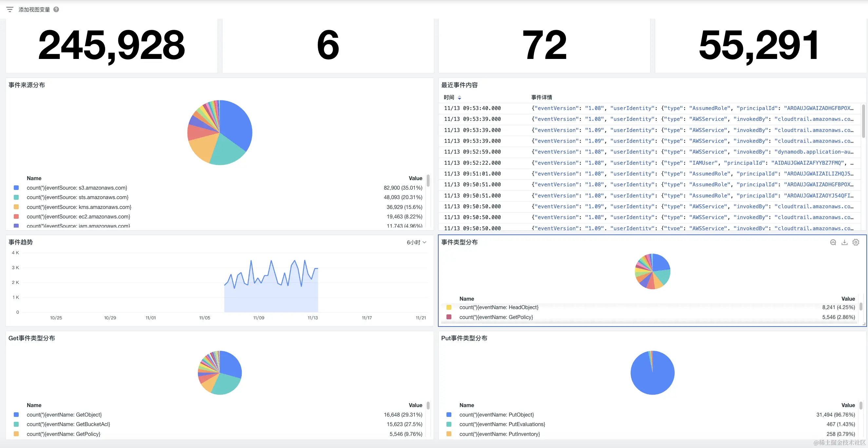Click the 最近事件内容 table scrollbar
The image size is (868, 448).
click(x=863, y=121)
